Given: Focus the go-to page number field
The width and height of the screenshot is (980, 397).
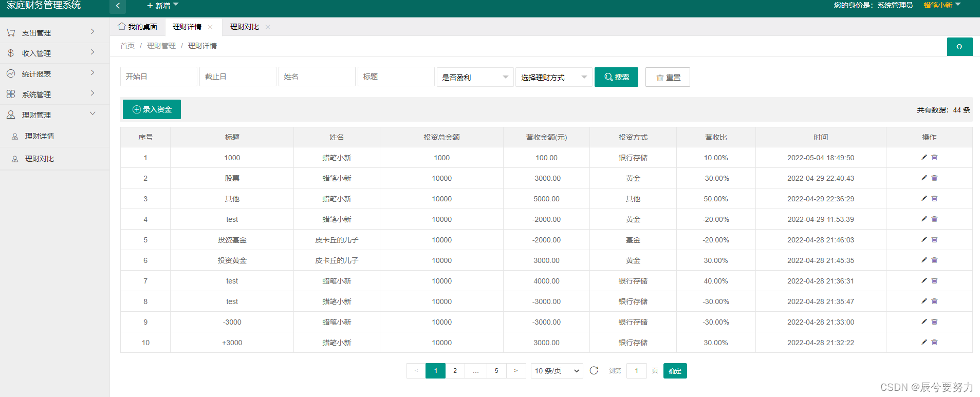Looking at the screenshot, I should [x=636, y=371].
